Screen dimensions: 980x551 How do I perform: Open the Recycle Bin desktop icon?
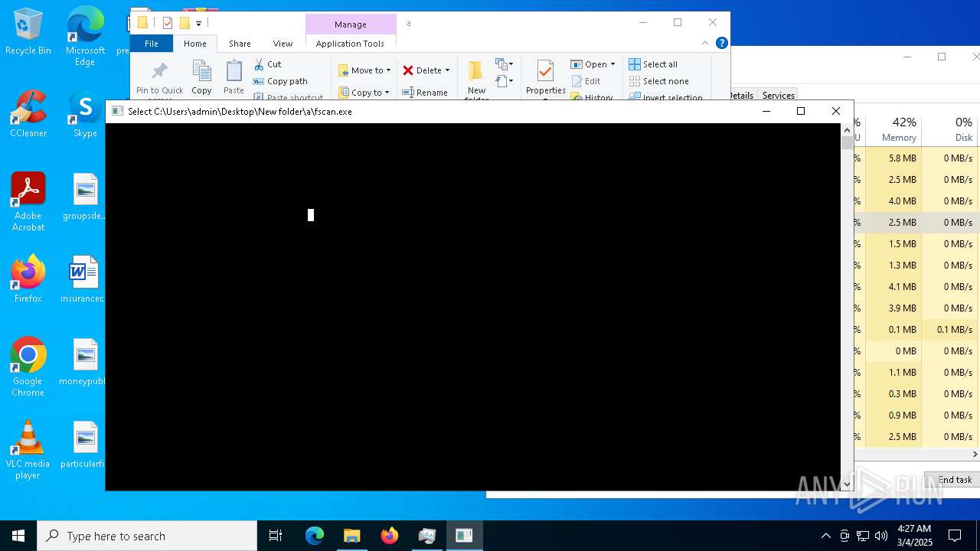pos(28,31)
